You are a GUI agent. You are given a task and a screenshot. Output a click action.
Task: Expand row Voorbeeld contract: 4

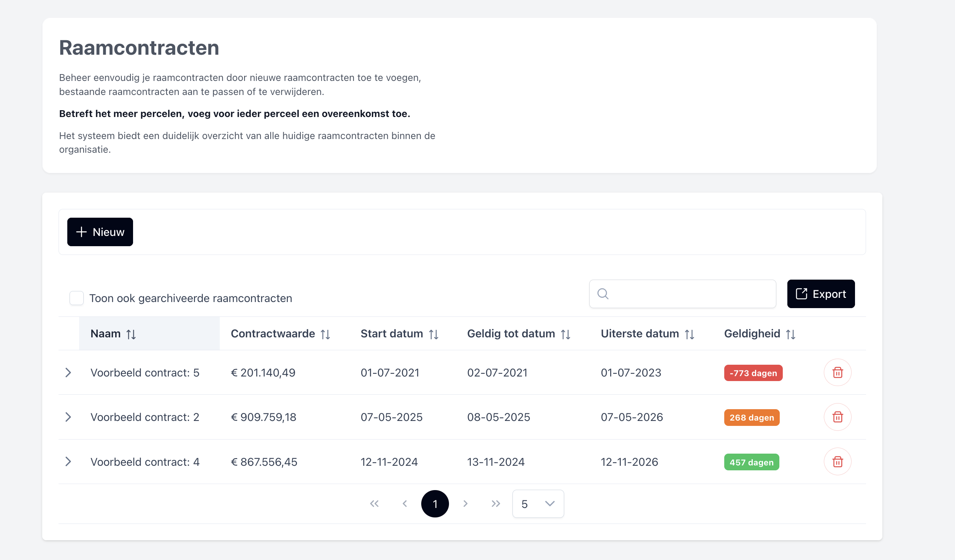[68, 462]
